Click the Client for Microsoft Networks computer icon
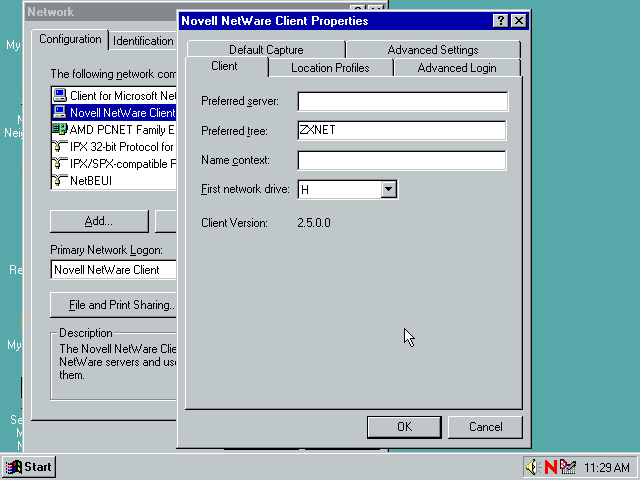 [x=60, y=95]
